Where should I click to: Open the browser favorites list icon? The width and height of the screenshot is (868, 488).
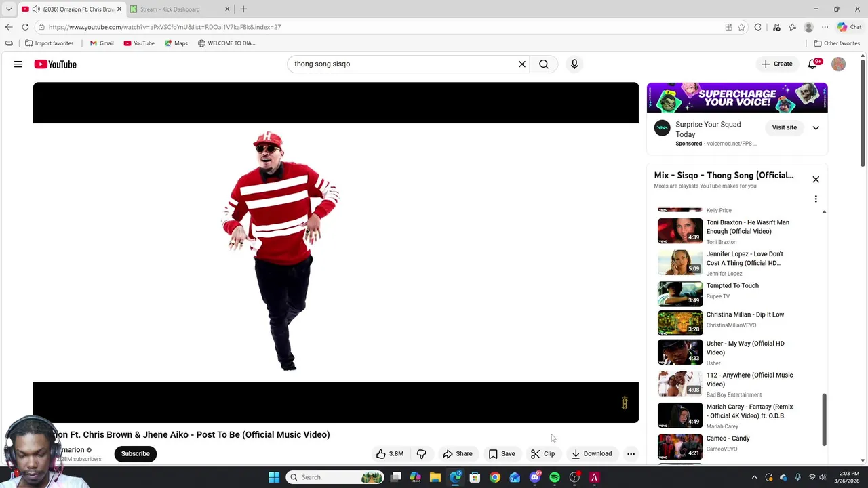pos(792,27)
